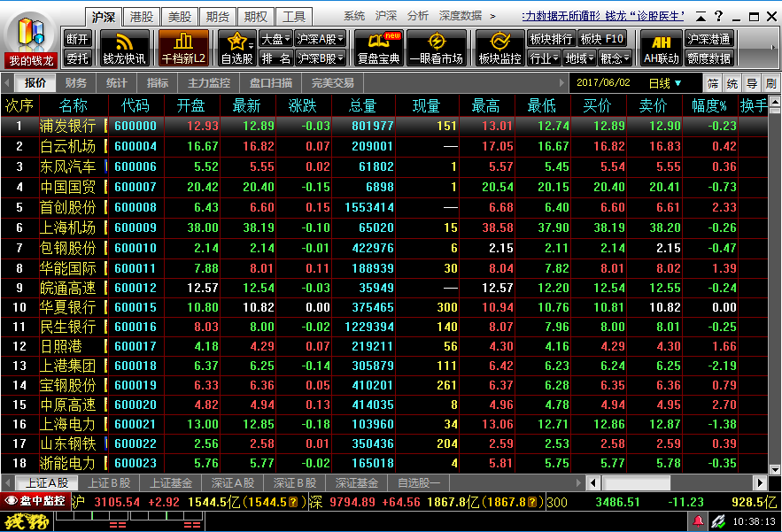782x532 pixels.
Task: Open the 复盘宝典 book icon
Action: pos(378,48)
